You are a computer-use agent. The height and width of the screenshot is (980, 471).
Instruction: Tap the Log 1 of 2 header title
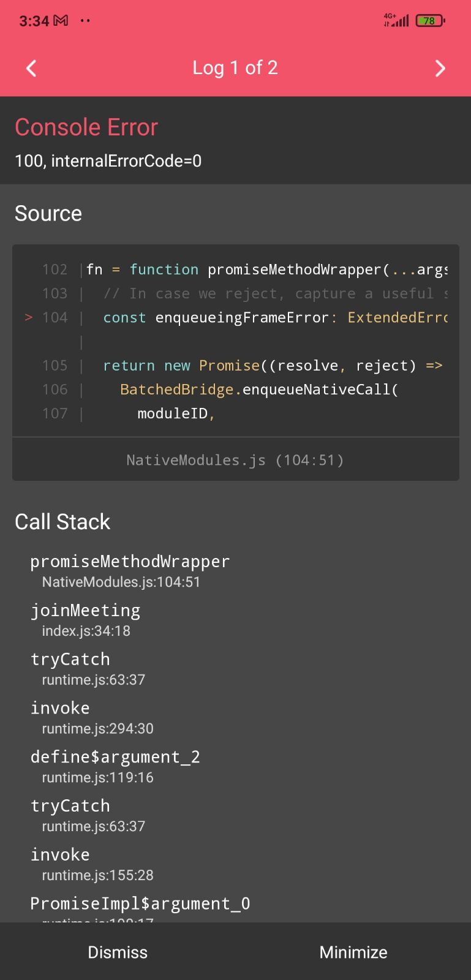coord(235,68)
